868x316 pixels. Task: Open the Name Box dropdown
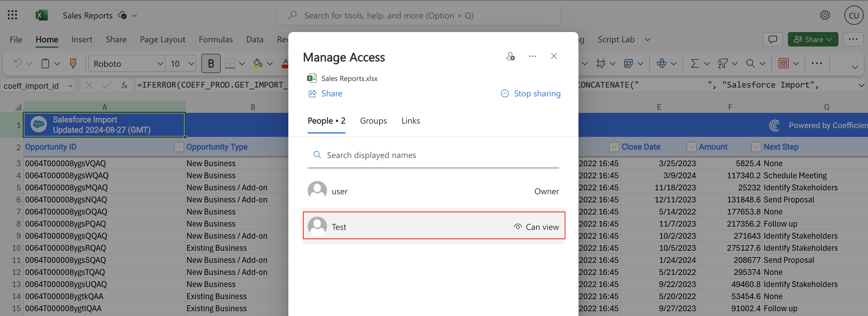(70, 86)
